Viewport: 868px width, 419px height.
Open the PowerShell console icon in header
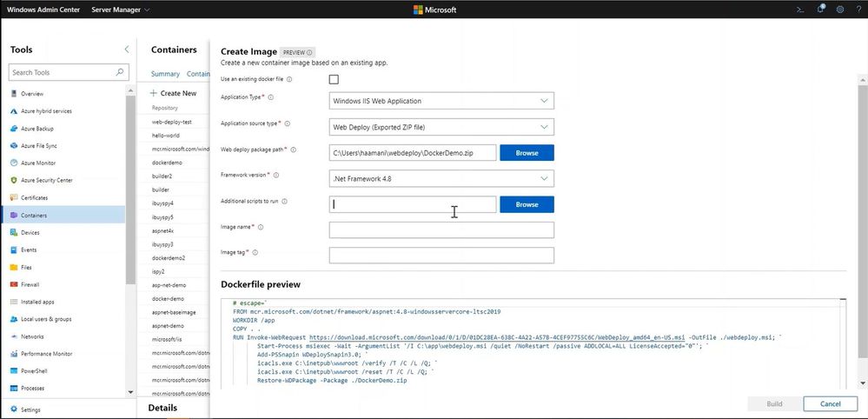[800, 10]
